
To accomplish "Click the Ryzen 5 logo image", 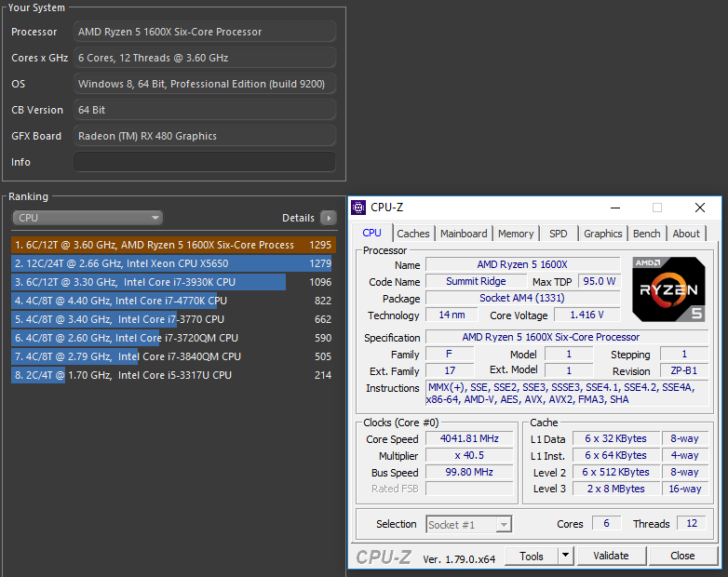I will pos(668,288).
